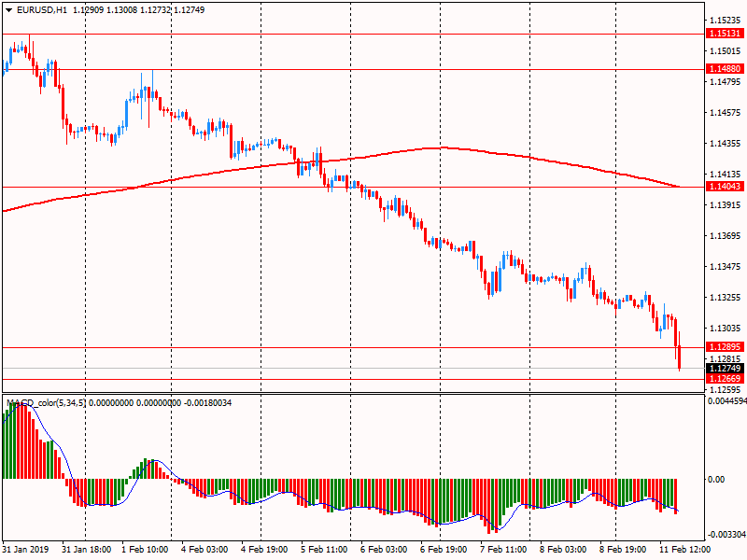Click the 7 Feb 11:00 time label

point(503,549)
